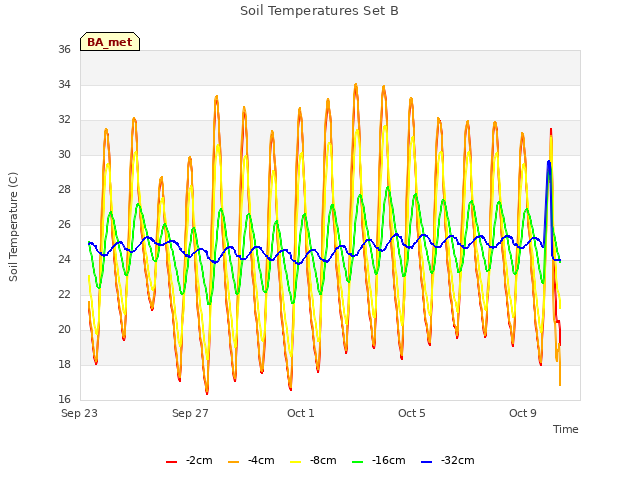Click the Oct 5 x-axis tick label
This screenshot has height=480, width=640.
pos(412,413)
